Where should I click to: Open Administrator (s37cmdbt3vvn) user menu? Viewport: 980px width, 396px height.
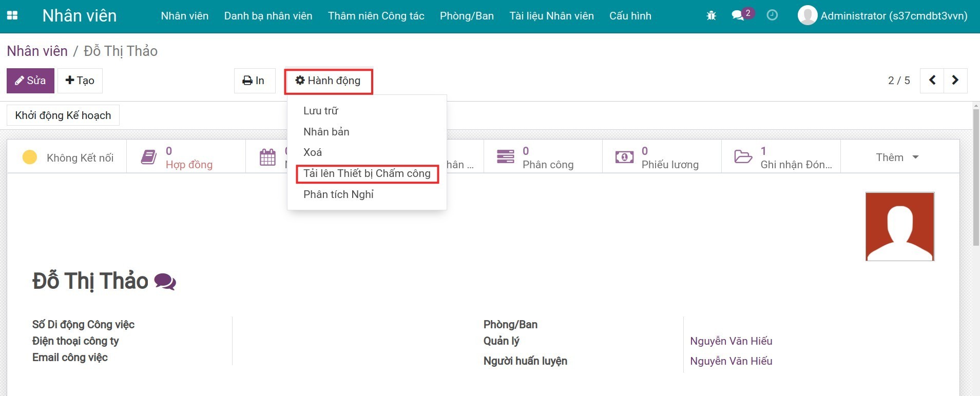pyautogui.click(x=882, y=16)
